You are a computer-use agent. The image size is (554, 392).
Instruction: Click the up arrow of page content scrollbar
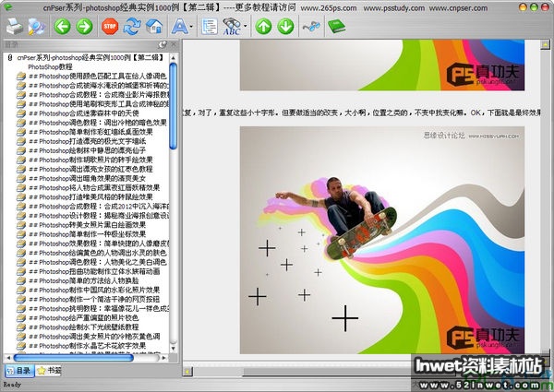click(545, 45)
